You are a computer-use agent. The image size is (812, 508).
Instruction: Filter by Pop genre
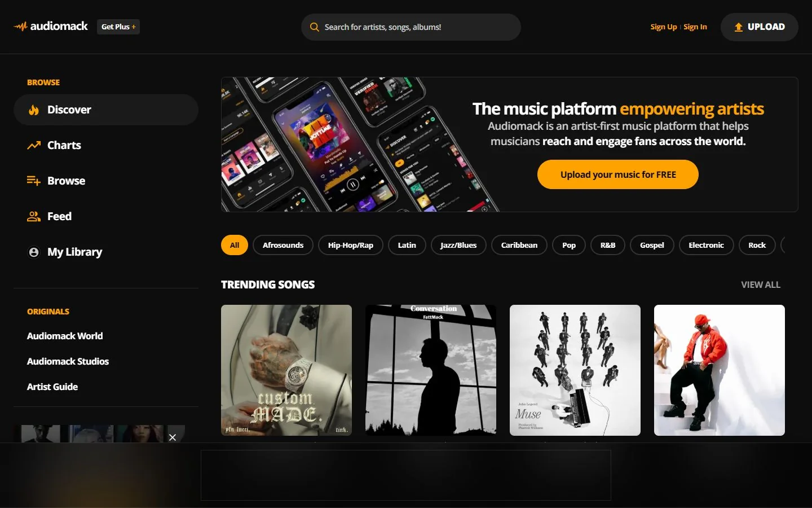click(x=569, y=245)
